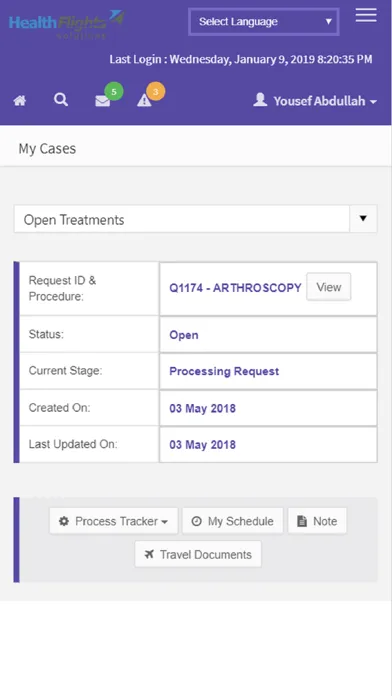392x696 pixels.
Task: Click the View button for Q1174
Action: [329, 287]
